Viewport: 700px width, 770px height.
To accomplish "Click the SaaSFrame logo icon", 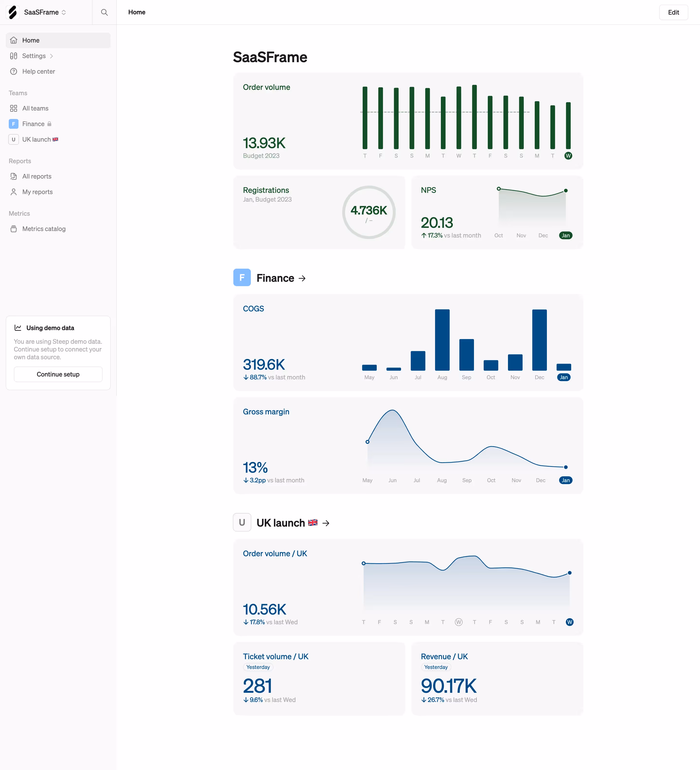I will [x=12, y=12].
